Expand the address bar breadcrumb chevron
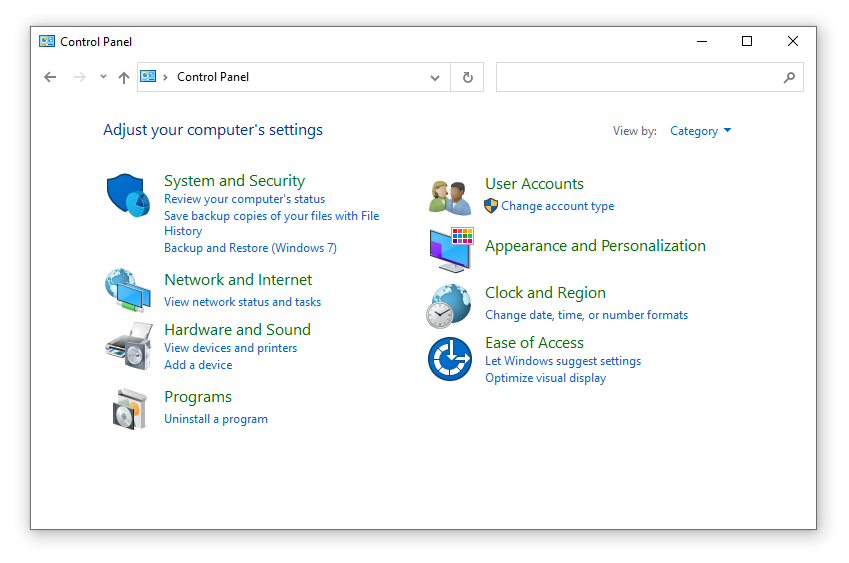 (165, 77)
